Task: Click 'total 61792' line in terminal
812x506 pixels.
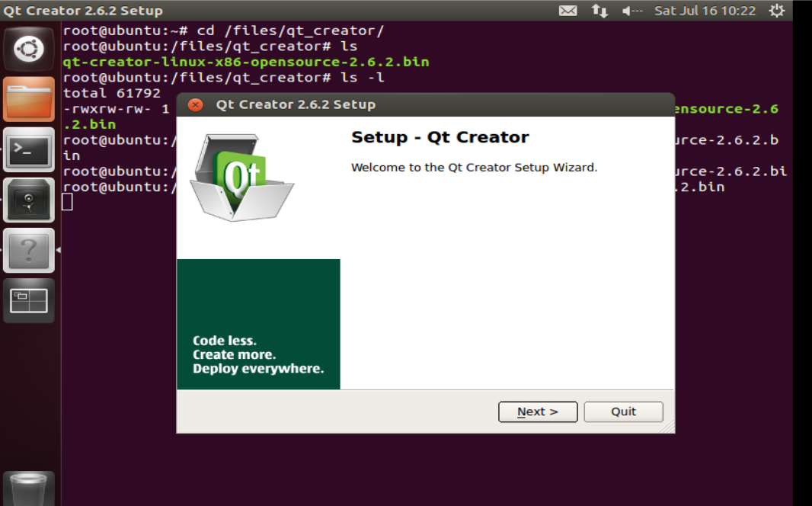Action: [x=112, y=93]
